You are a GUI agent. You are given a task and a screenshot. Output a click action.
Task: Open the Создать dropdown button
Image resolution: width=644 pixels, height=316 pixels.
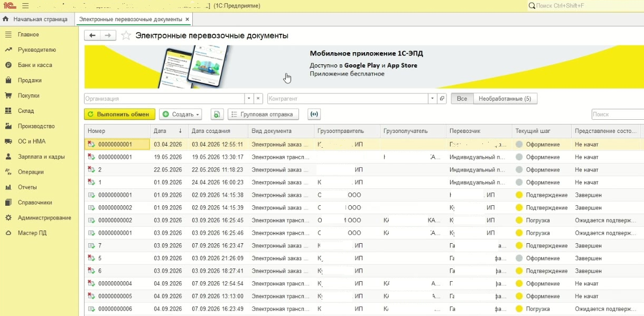[x=181, y=114]
